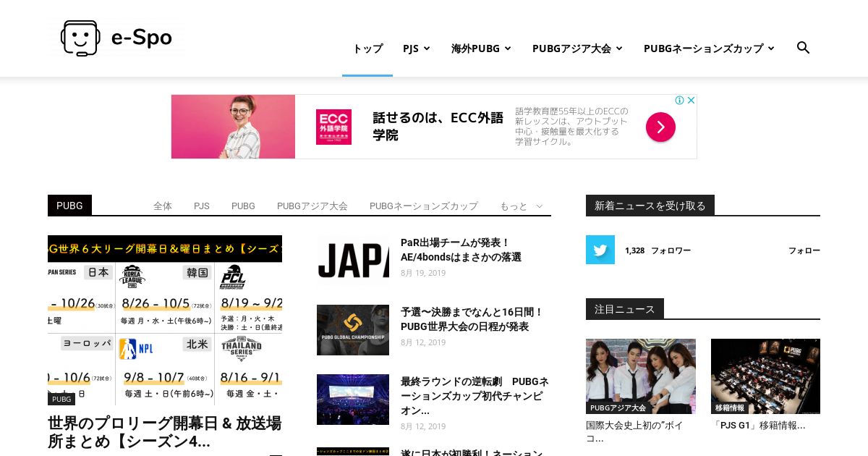Viewport: 868px width, 456px height.
Task: Click 8月 19, 2019 date text
Action: (423, 273)
